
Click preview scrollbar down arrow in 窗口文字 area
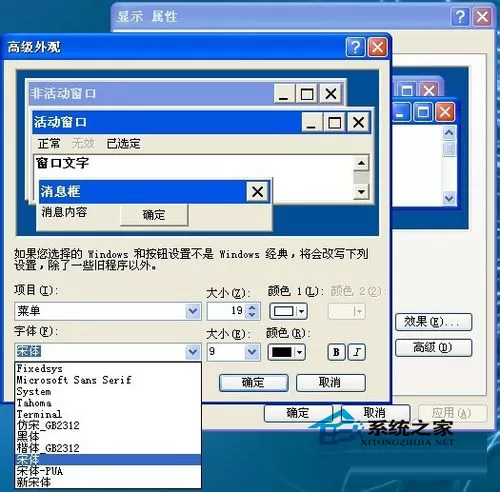click(361, 192)
